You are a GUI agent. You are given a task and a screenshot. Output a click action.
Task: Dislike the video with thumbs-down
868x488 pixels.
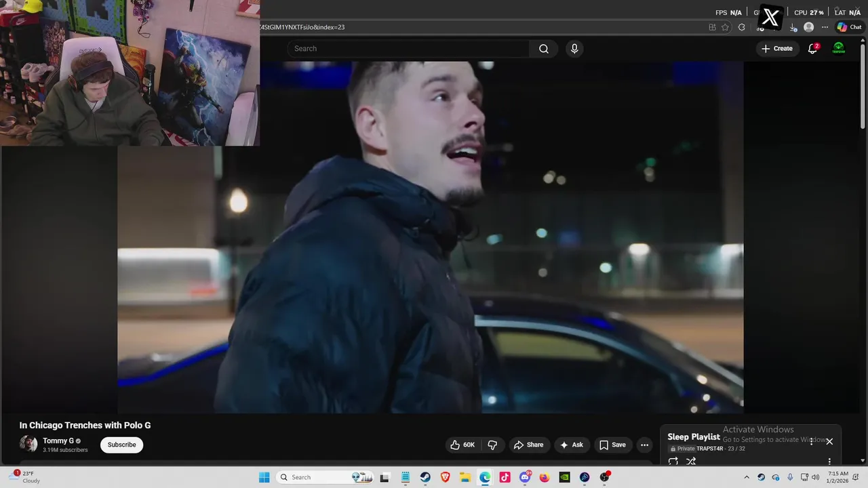pyautogui.click(x=492, y=445)
